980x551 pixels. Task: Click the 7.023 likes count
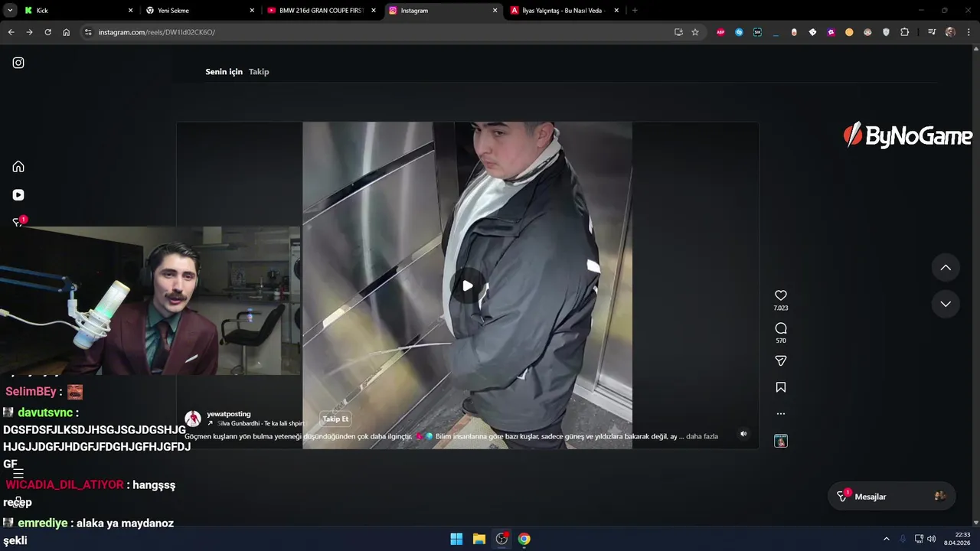point(781,308)
